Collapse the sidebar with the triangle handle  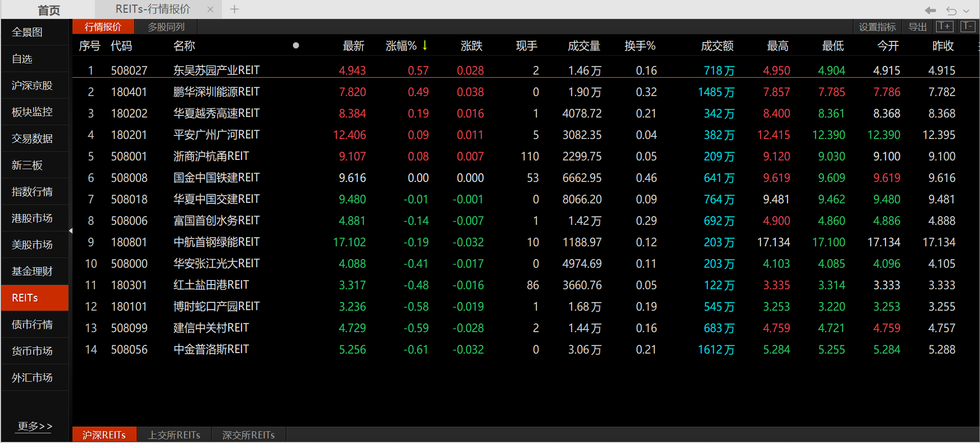pyautogui.click(x=70, y=231)
